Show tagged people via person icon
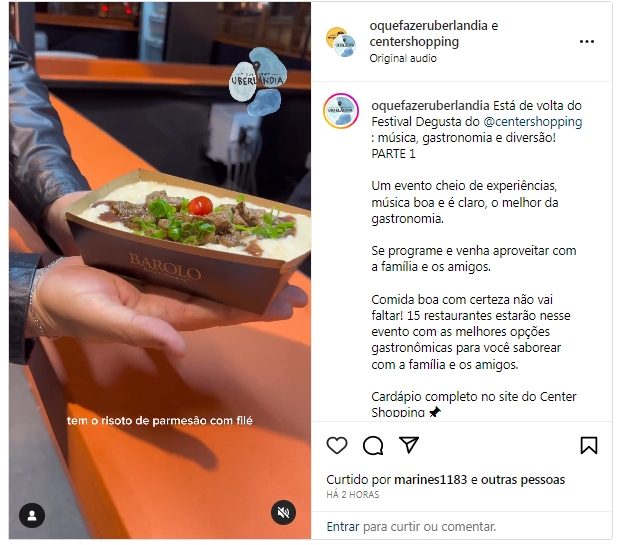This screenshot has height=545, width=619. pyautogui.click(x=32, y=515)
